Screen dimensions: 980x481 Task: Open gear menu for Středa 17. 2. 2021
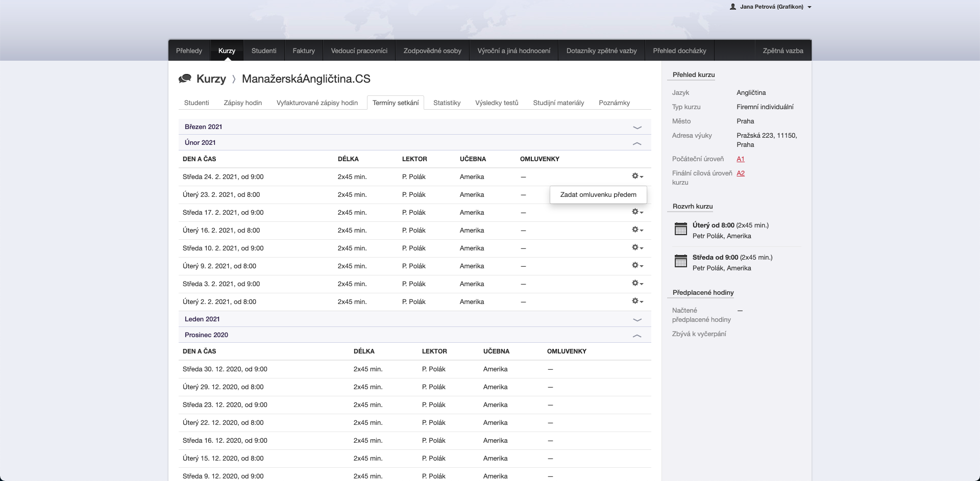point(638,212)
